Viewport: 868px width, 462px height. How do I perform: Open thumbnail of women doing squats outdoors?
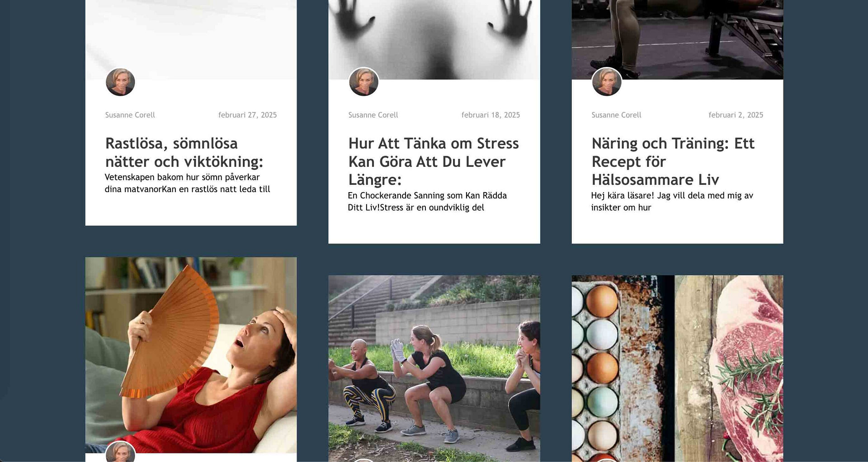point(434,368)
